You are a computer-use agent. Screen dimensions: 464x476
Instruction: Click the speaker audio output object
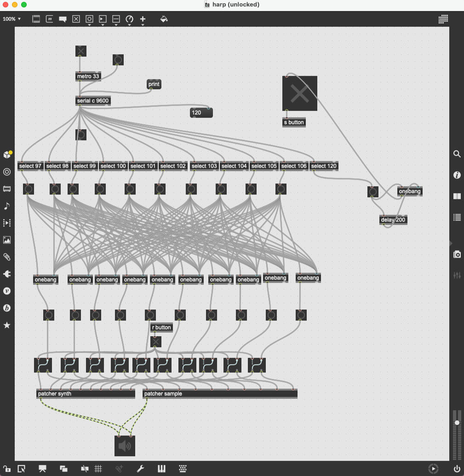tap(125, 446)
